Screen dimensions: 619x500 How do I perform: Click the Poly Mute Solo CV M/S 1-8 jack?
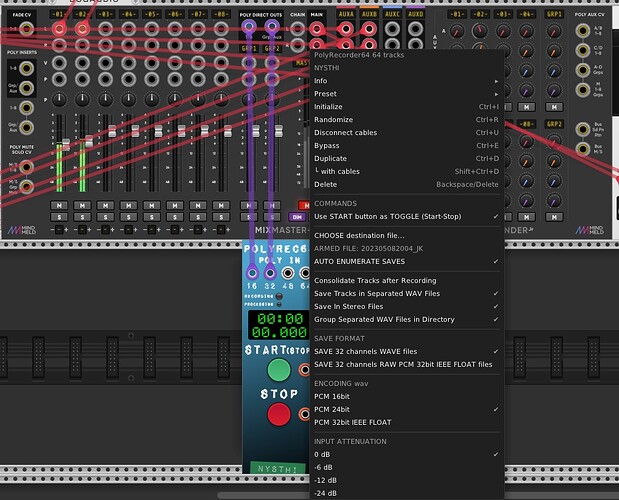pos(26,167)
